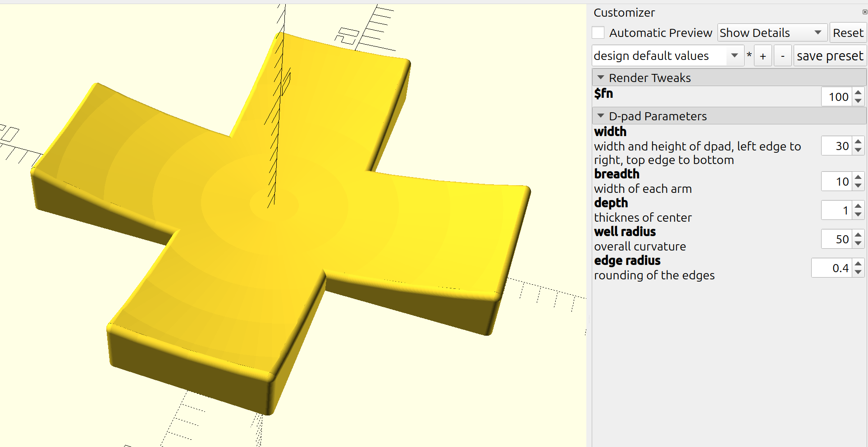Click the 'width of each arm' description
Viewport: 868px width, 447px height.
[642, 189]
